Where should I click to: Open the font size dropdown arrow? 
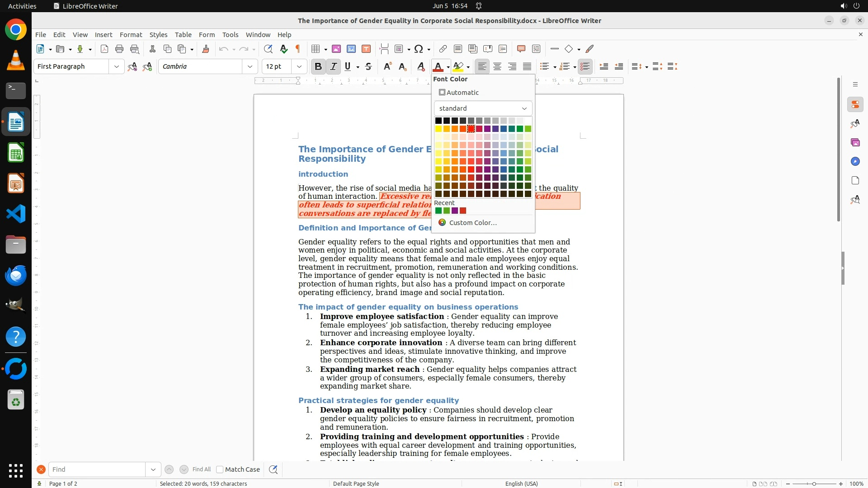point(299,66)
